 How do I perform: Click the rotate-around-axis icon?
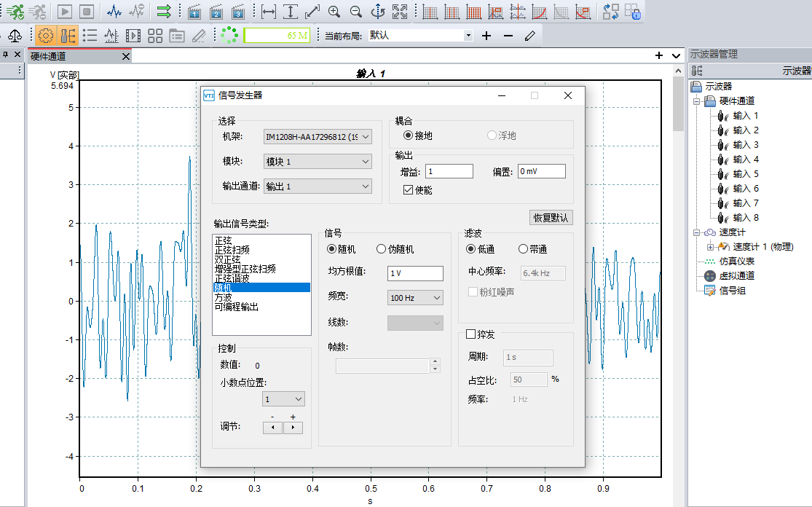click(x=378, y=12)
